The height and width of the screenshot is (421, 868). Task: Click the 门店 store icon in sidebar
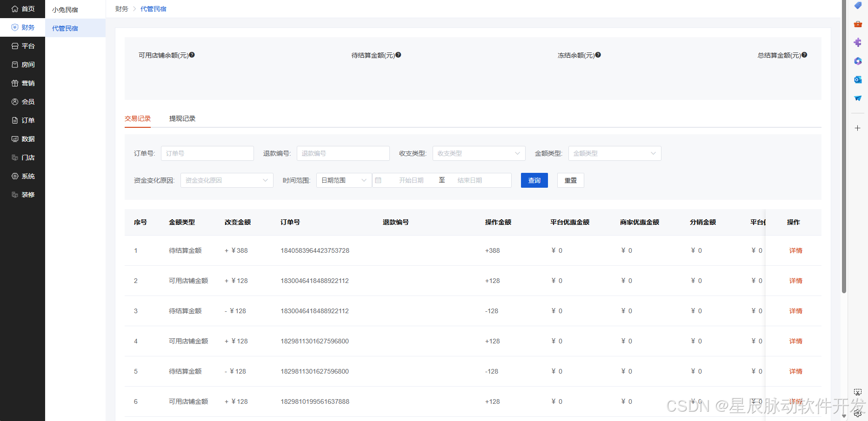15,158
